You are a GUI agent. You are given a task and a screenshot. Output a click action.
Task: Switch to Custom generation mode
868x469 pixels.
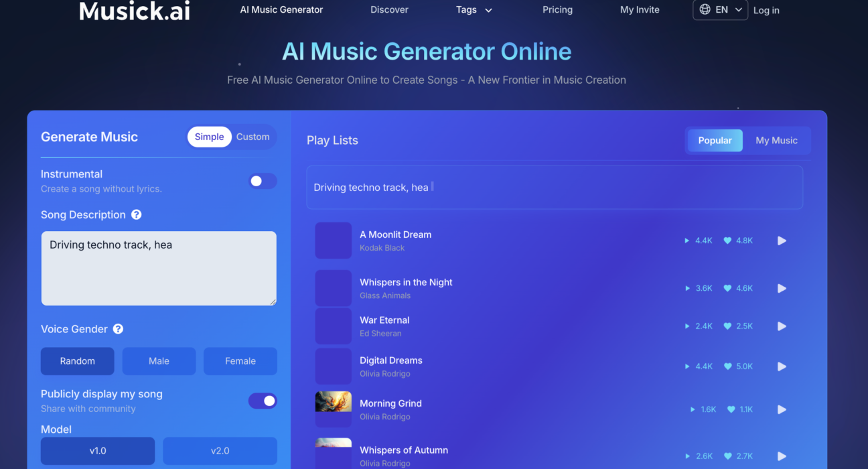(253, 137)
